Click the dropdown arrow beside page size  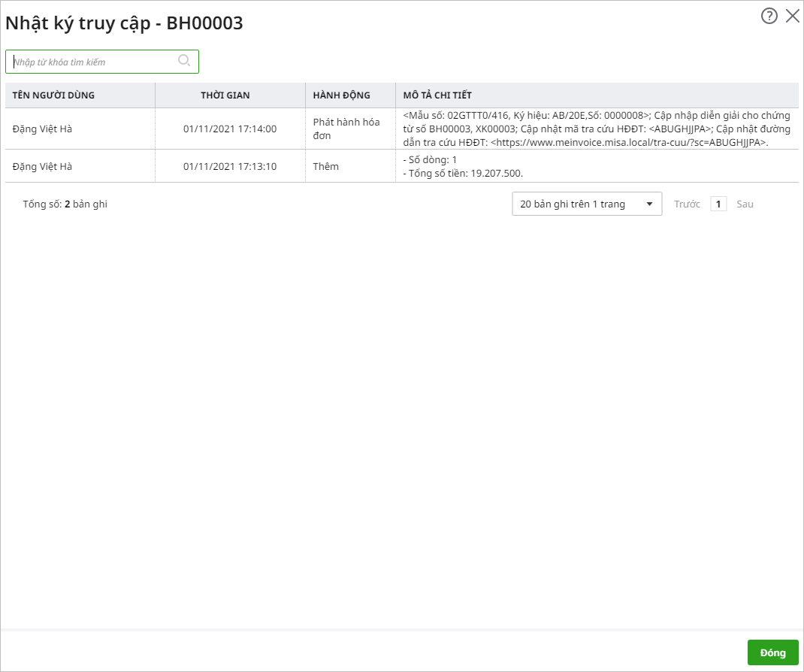point(649,204)
